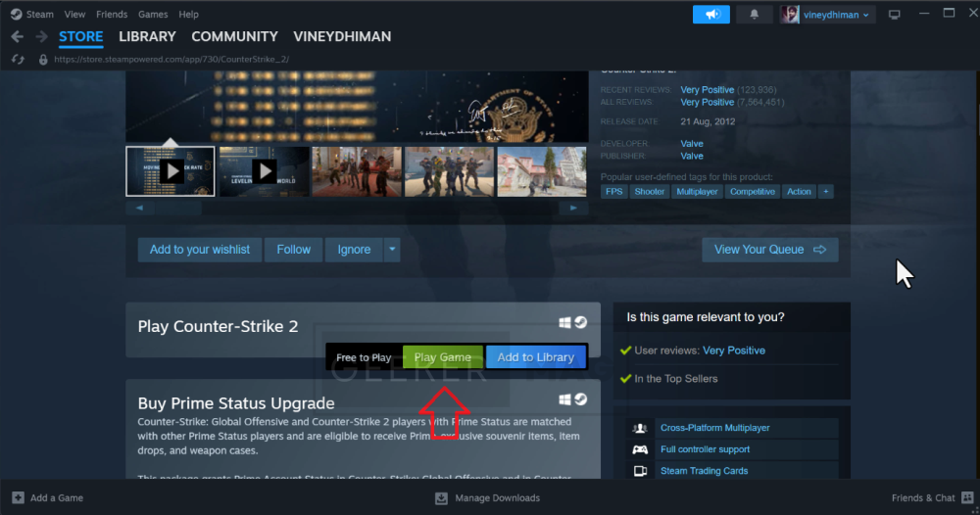Click the Follow button
The height and width of the screenshot is (515, 980).
293,250
